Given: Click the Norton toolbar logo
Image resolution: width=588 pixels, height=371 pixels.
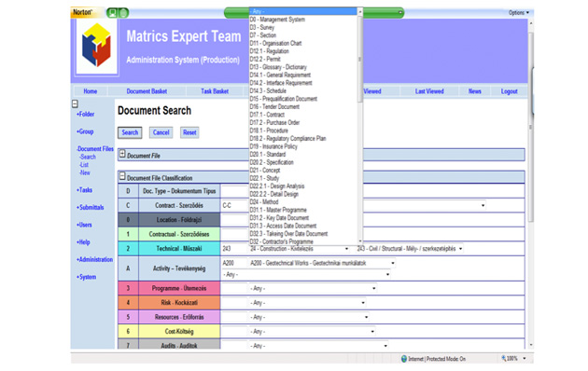Looking at the screenshot, I should pyautogui.click(x=82, y=12).
